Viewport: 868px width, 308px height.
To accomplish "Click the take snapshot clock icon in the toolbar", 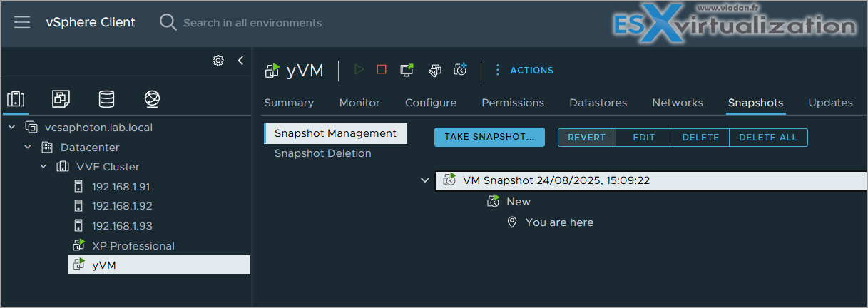I will (461, 70).
